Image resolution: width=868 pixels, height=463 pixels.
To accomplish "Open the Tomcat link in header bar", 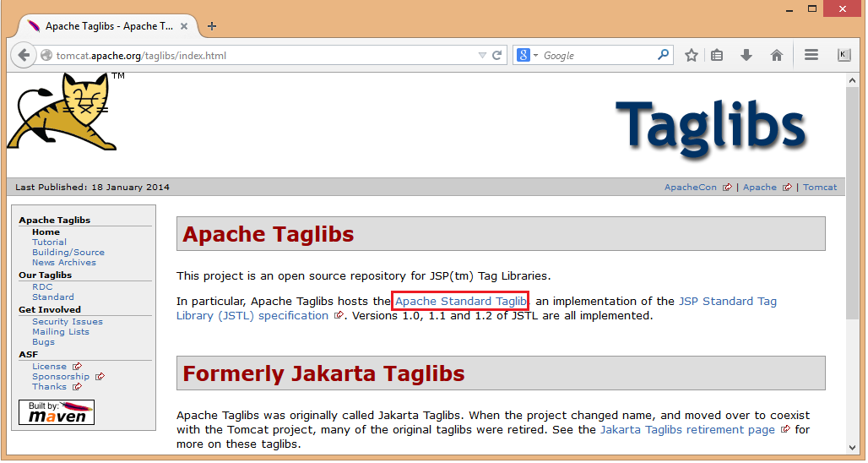I will click(820, 188).
